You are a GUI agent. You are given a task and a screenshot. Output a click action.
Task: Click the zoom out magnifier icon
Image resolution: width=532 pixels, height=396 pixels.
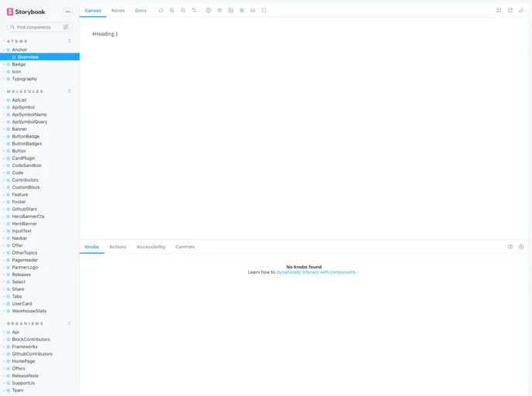183,11
